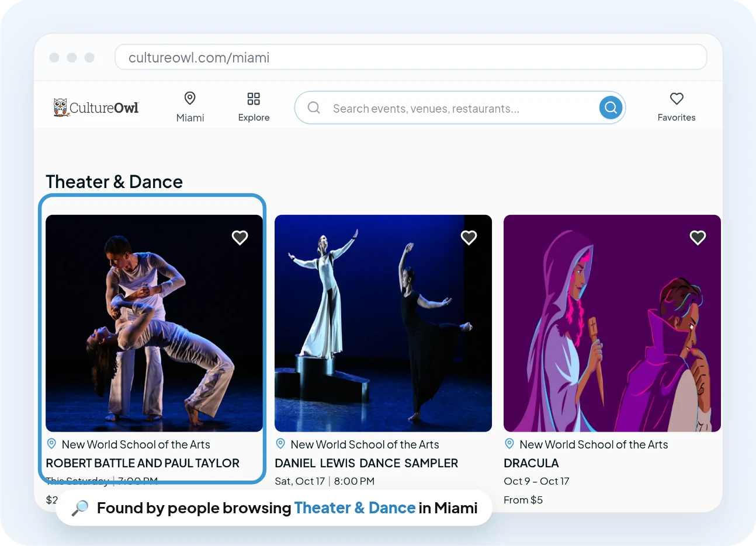Click the Sat, Oct 17 8:00 PM date
Image resolution: width=756 pixels, height=546 pixels.
[x=325, y=481]
